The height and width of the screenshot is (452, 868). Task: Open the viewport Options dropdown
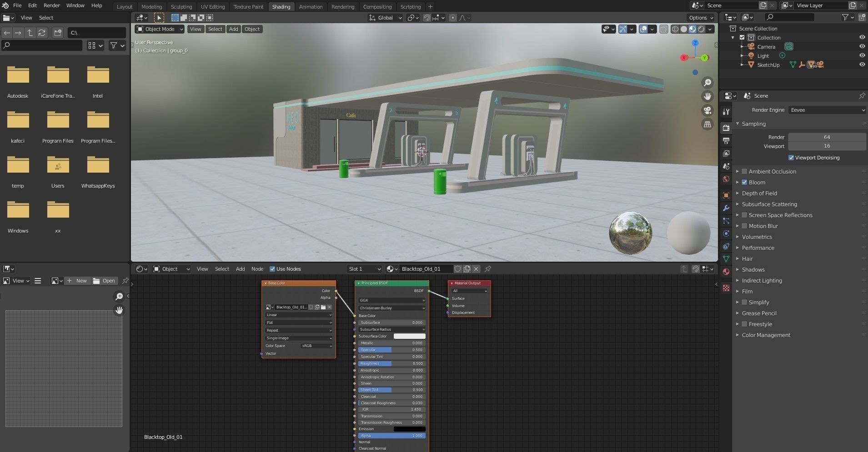(x=701, y=18)
